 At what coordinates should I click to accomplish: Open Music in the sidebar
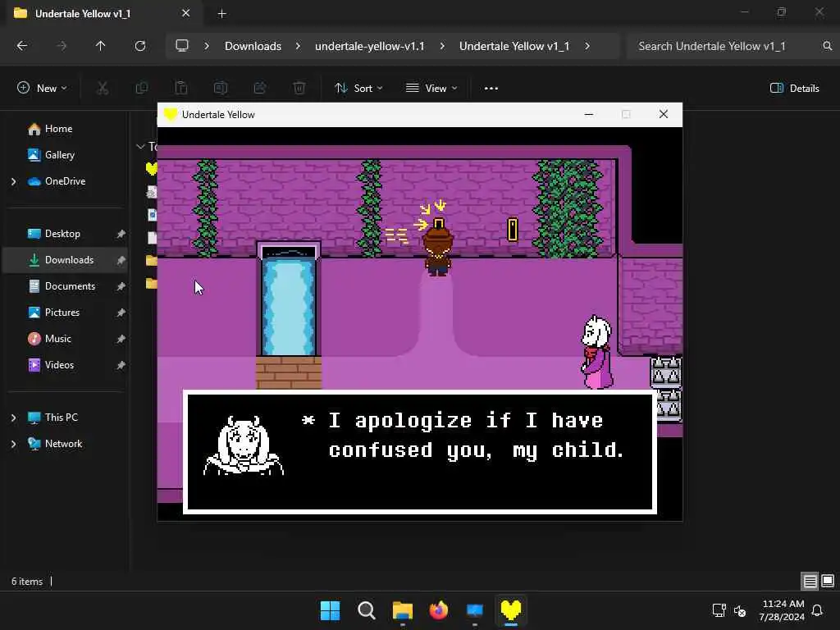coord(58,339)
